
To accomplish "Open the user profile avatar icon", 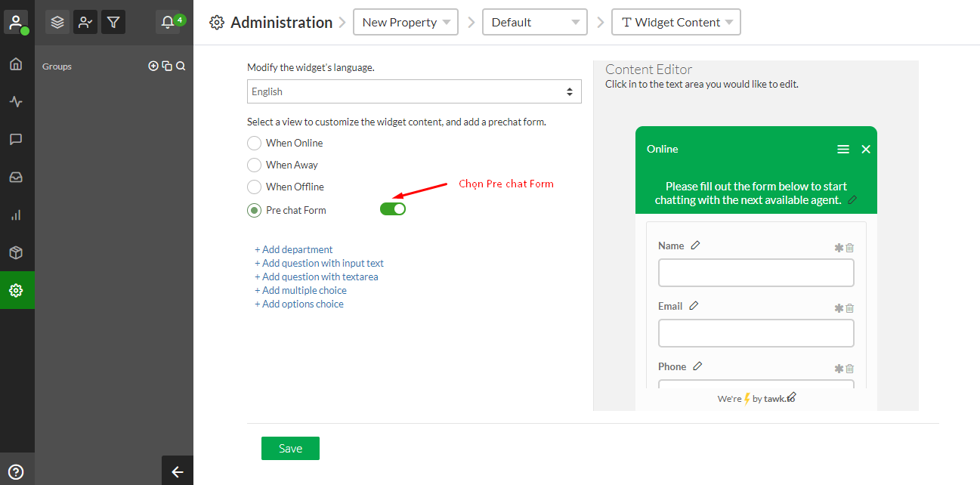I will coord(16,22).
